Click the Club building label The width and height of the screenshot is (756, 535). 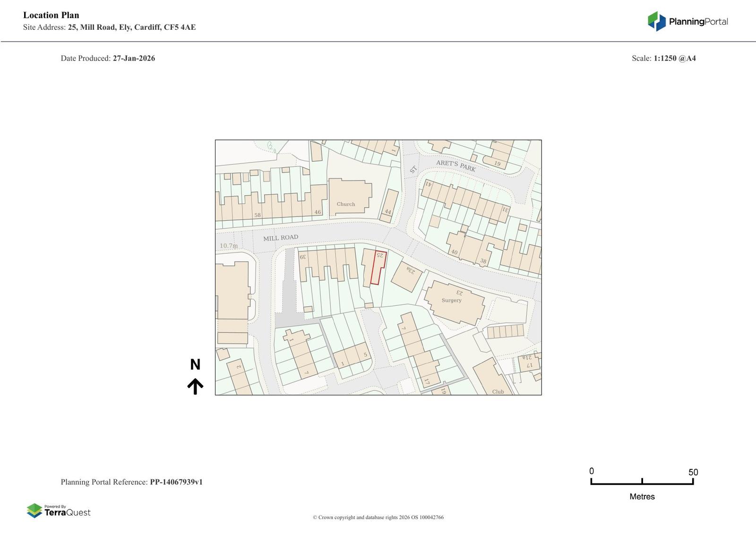pyautogui.click(x=498, y=391)
